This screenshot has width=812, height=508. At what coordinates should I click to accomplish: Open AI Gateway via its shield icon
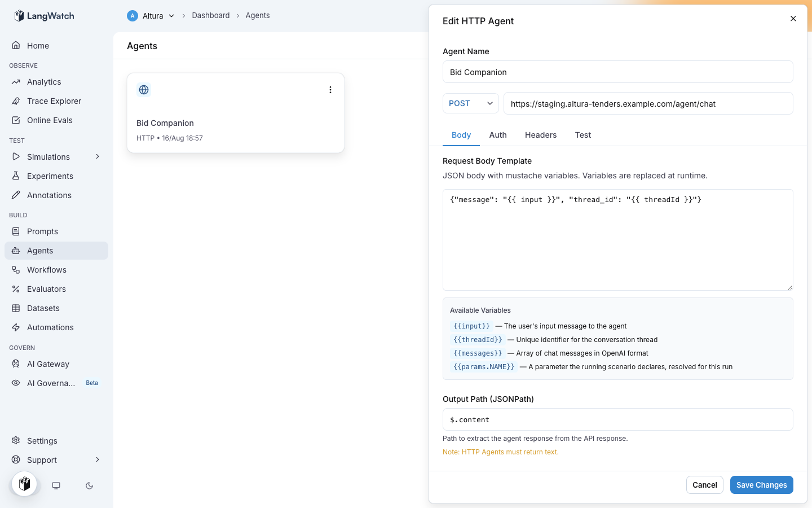16,364
